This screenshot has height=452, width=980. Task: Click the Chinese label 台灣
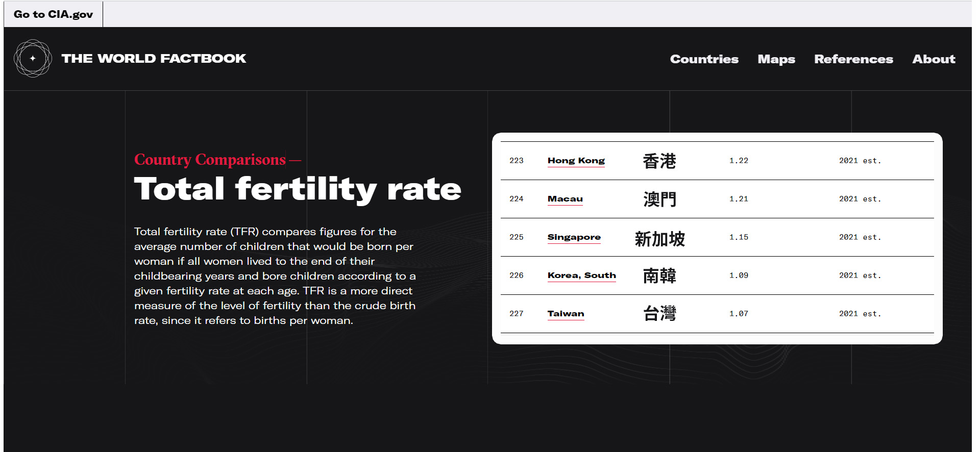[x=659, y=313]
